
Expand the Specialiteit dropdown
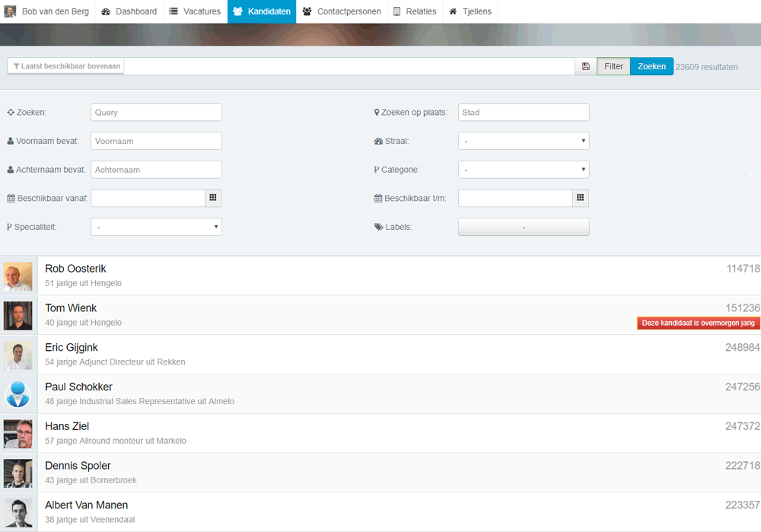coord(156,227)
